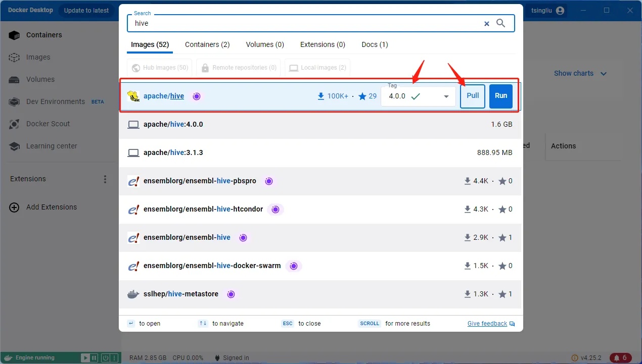
Task: Click the RAM 2.85 GB status text
Action: pyautogui.click(x=148, y=358)
